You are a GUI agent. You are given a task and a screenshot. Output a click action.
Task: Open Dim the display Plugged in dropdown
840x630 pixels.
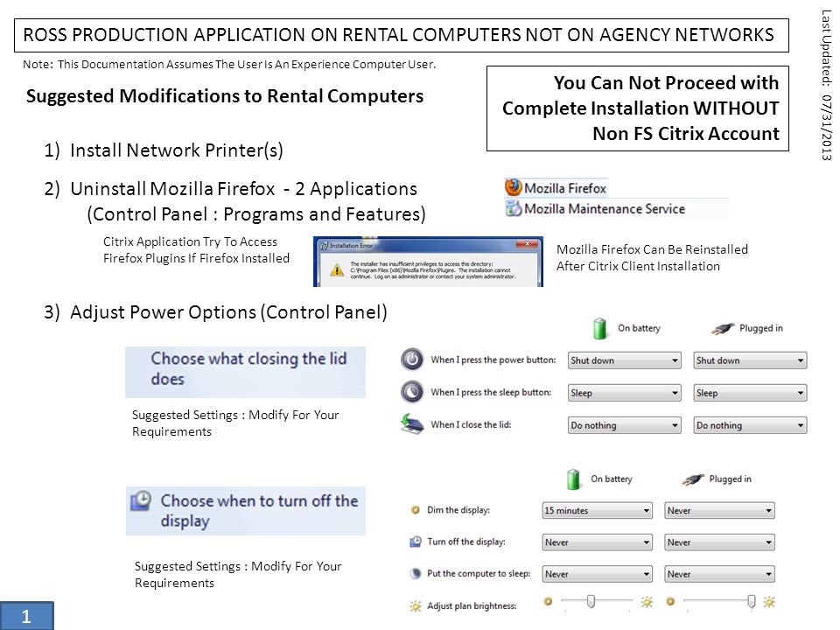point(719,510)
